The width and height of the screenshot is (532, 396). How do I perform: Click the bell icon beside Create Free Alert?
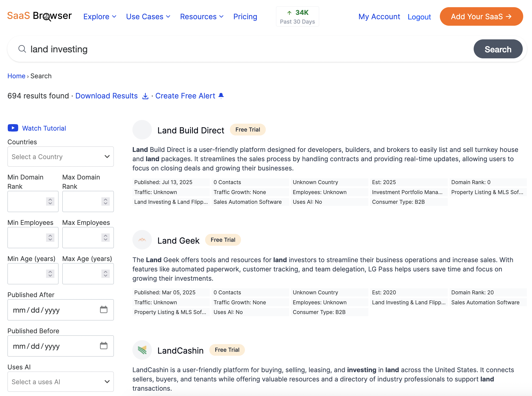tap(221, 95)
